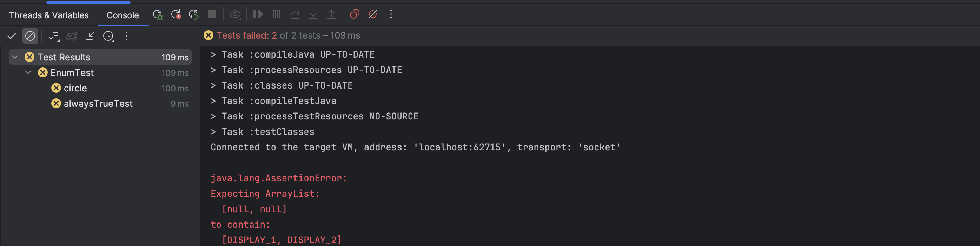Screen dimensions: 980x246
Task: Click failed icon next to alwaysTrueTest
Action: point(56,104)
